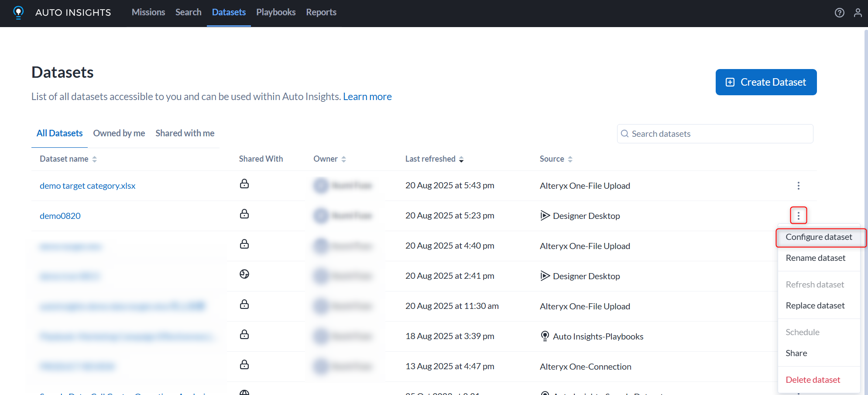Click lock icon in 13 Aug row
Screen dimensions: 868x395
click(244, 364)
